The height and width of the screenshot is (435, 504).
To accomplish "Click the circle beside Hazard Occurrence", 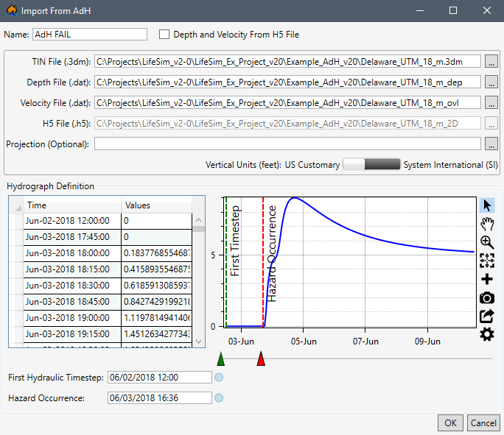I will click(219, 398).
